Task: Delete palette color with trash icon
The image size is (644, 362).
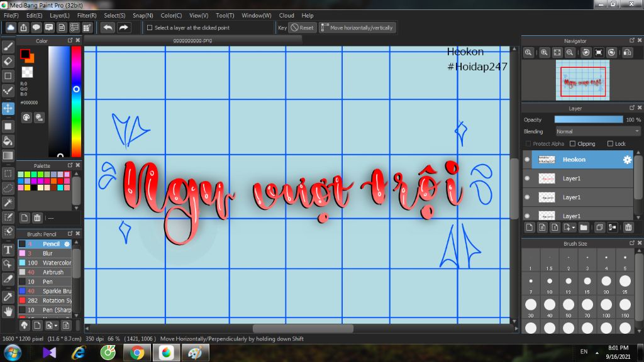Action: pyautogui.click(x=37, y=218)
